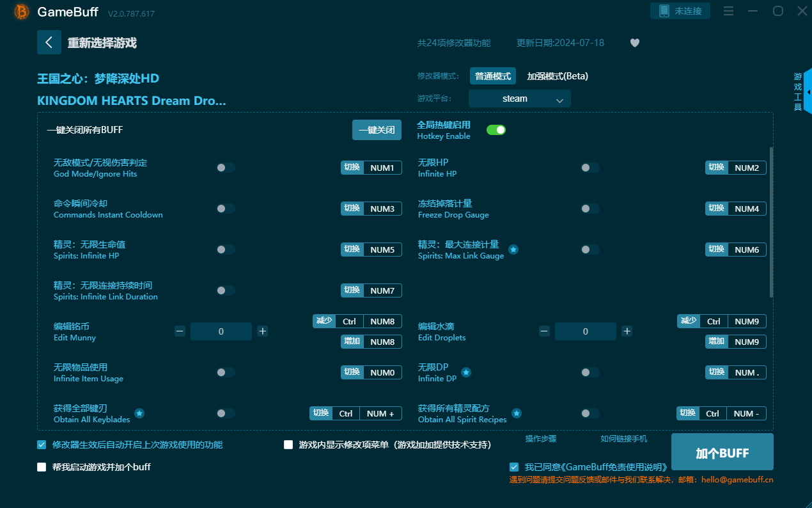Click the NUM3 hotkey box

[382, 209]
